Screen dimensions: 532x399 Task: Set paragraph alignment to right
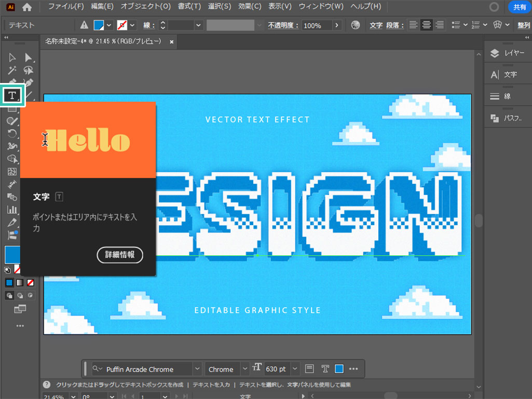point(440,25)
